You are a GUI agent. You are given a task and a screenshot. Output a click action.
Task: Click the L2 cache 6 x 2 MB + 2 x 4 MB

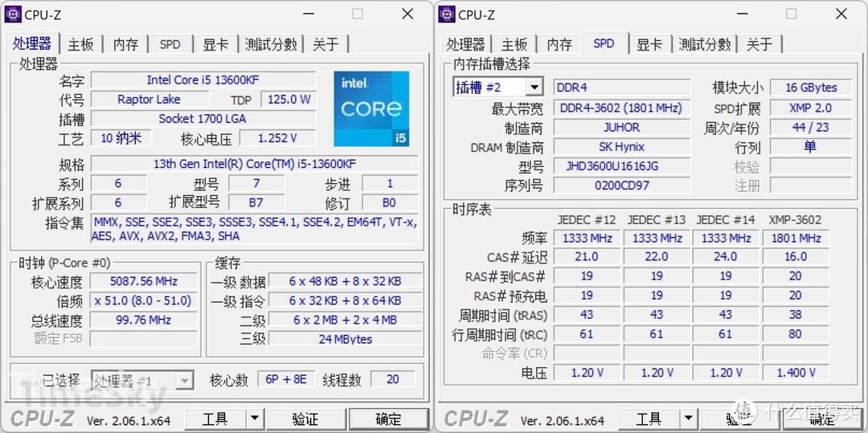click(x=345, y=321)
